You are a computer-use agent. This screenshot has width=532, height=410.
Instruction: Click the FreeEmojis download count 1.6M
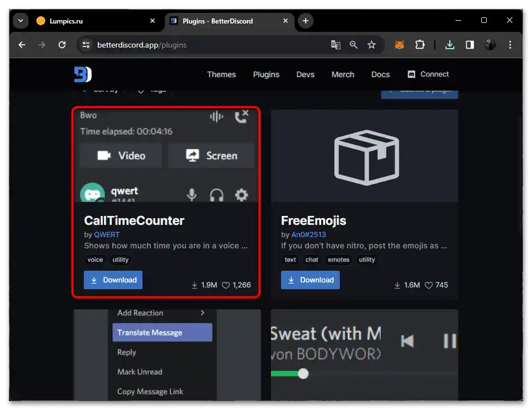(407, 285)
